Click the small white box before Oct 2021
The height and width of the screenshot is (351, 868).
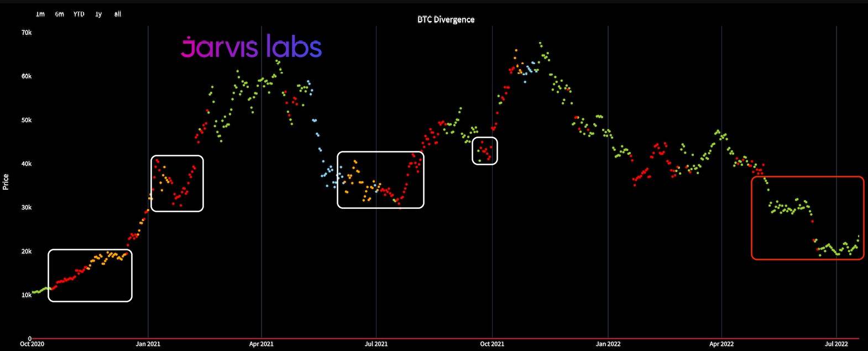[x=485, y=150]
